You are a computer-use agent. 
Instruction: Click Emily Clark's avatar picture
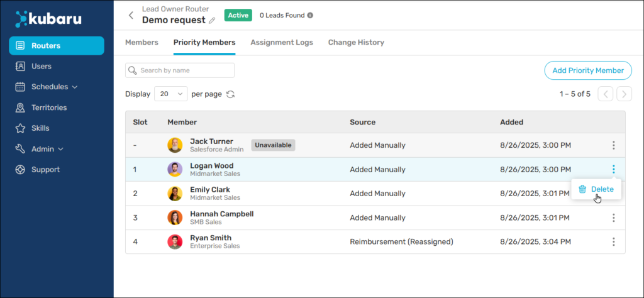(175, 193)
